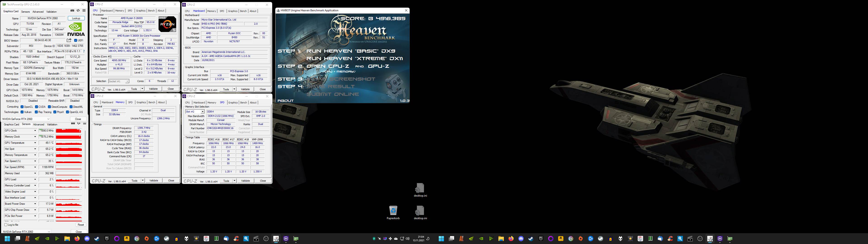The image size is (868, 244).
Task: Open the Graphics tab in CPU-Z Mainboard window
Action: (x=233, y=11)
